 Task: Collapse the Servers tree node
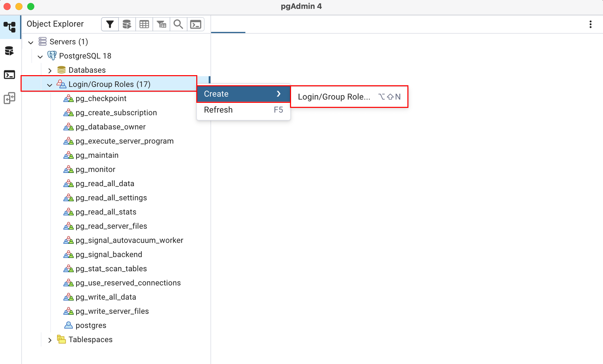pyautogui.click(x=31, y=42)
